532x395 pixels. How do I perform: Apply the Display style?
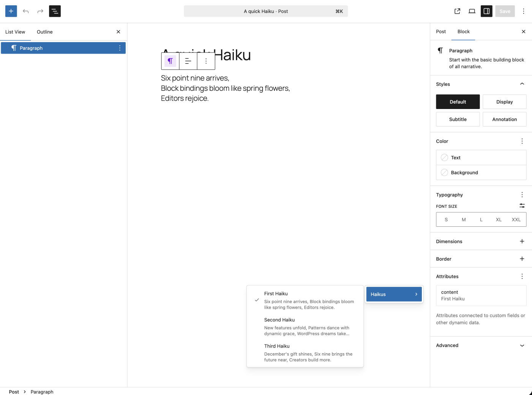(504, 102)
